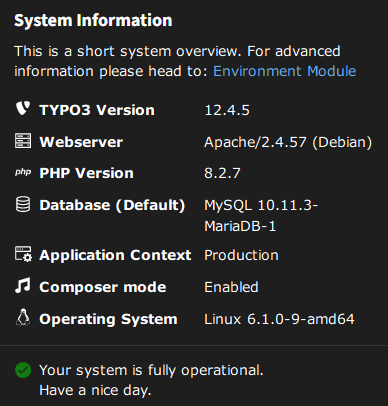This screenshot has height=406, width=388.
Task: Click the Production value
Action: pyautogui.click(x=241, y=255)
